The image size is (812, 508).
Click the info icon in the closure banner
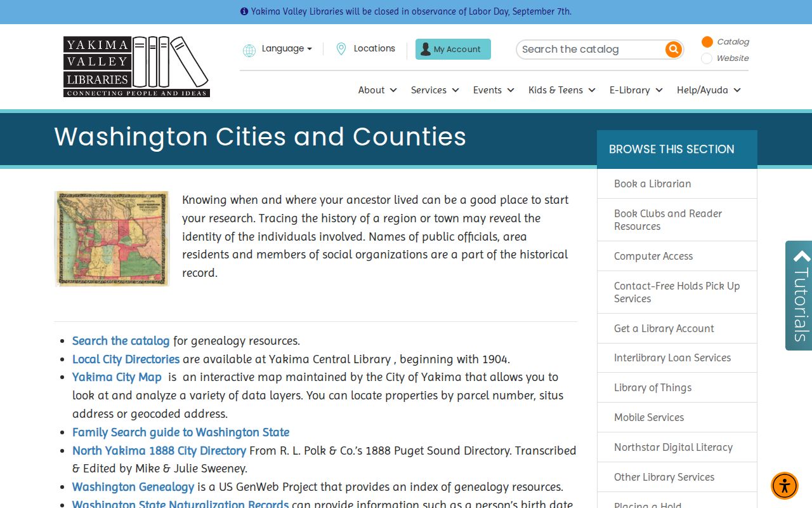(244, 11)
